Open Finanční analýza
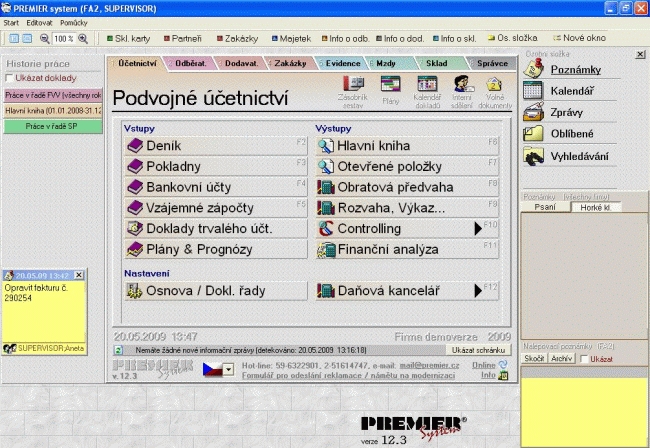The image size is (650, 448). (x=407, y=249)
